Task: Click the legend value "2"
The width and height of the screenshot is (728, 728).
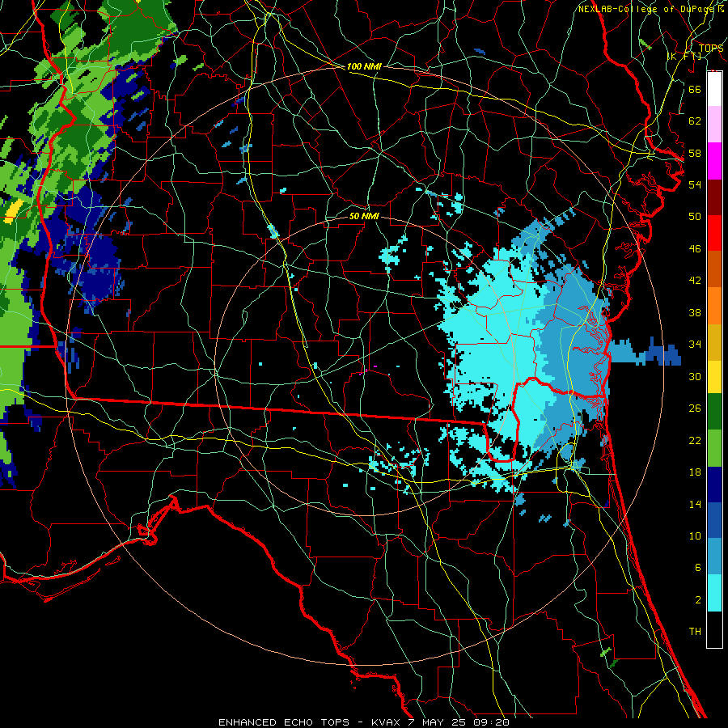Action: (697, 600)
